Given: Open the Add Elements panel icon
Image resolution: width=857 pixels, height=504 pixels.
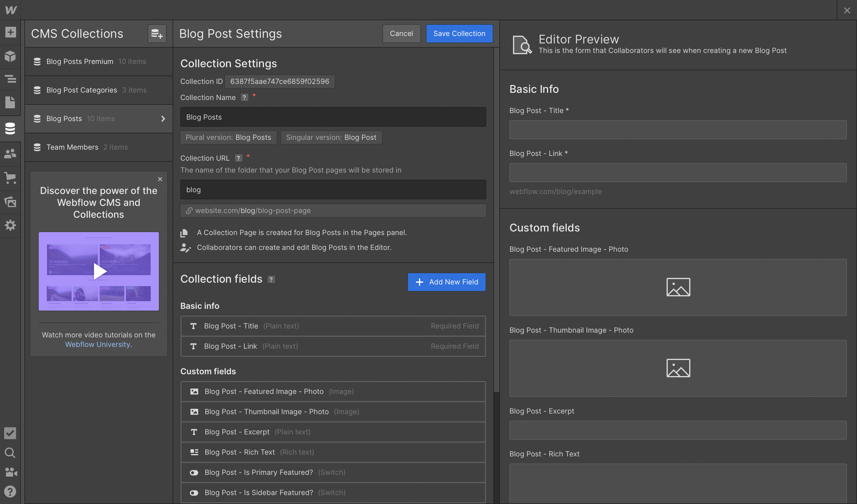Looking at the screenshot, I should coord(10,32).
